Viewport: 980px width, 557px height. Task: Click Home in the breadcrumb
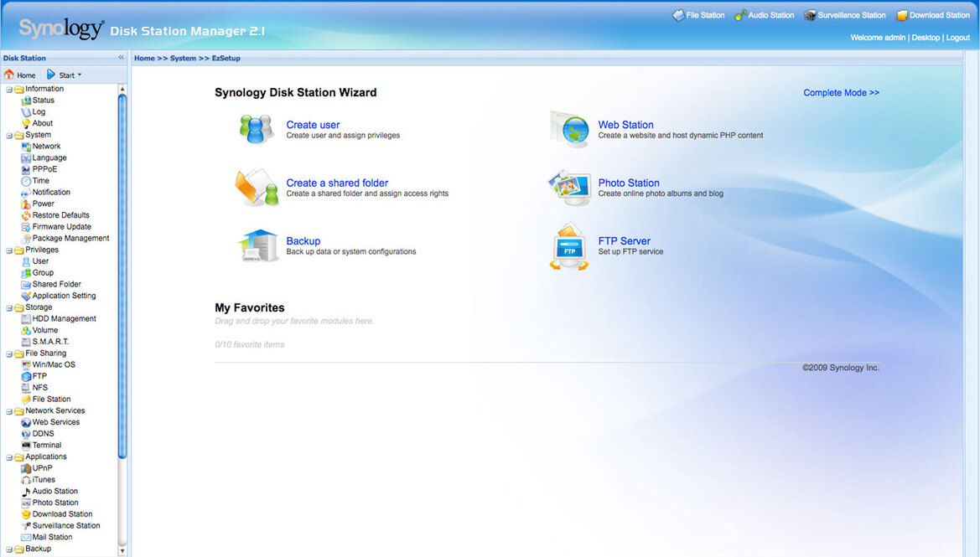(x=144, y=58)
